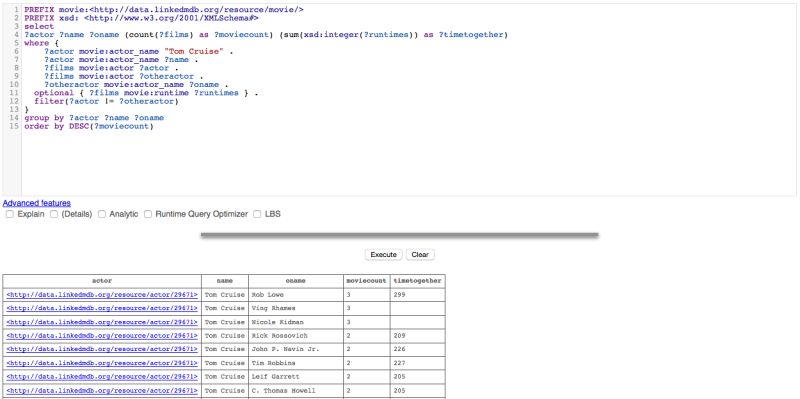Click the Clear button

coord(420,255)
